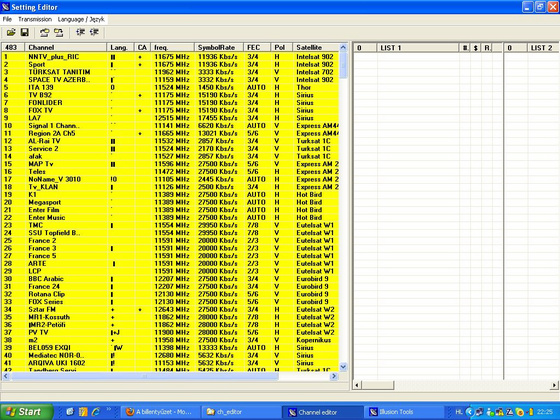Click the HU language indicator in taskbar
Image resolution: width=560 pixels, height=420 pixels.
point(459,412)
